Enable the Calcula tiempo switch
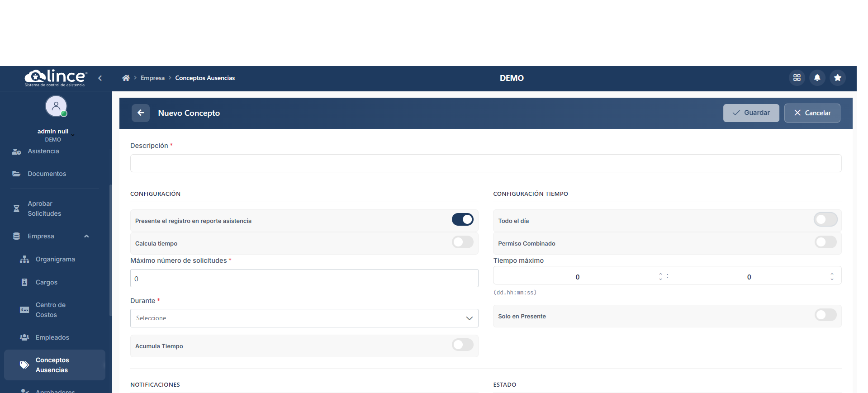 462,242
